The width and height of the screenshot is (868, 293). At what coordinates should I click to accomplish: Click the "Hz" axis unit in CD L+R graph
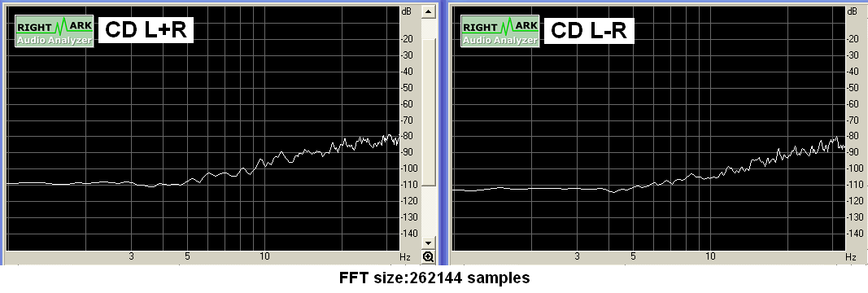point(405,257)
